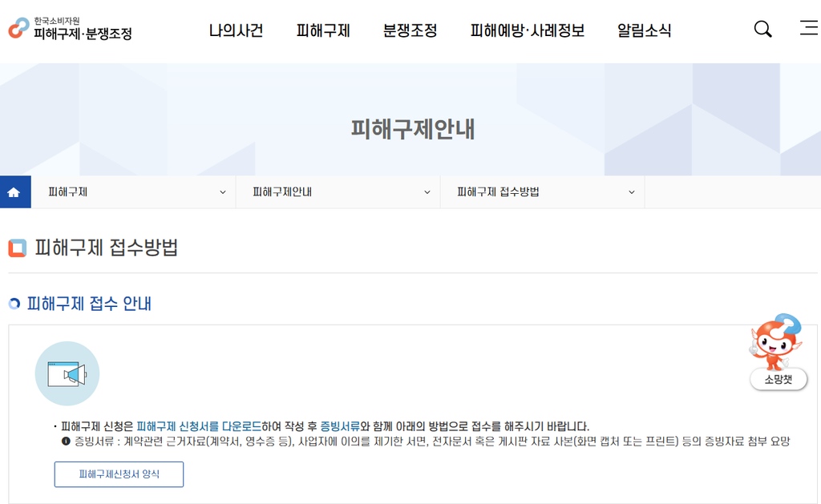
Task: Open the 피해구제 top menu
Action: click(x=323, y=30)
